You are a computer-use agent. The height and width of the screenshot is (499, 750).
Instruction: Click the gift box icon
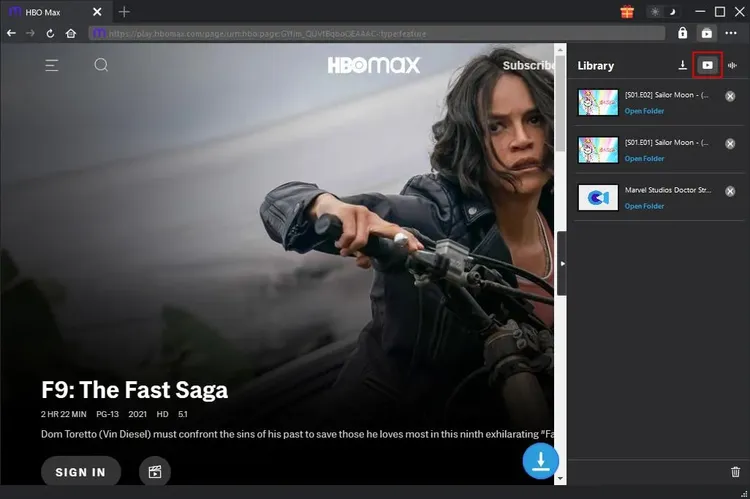(628, 12)
